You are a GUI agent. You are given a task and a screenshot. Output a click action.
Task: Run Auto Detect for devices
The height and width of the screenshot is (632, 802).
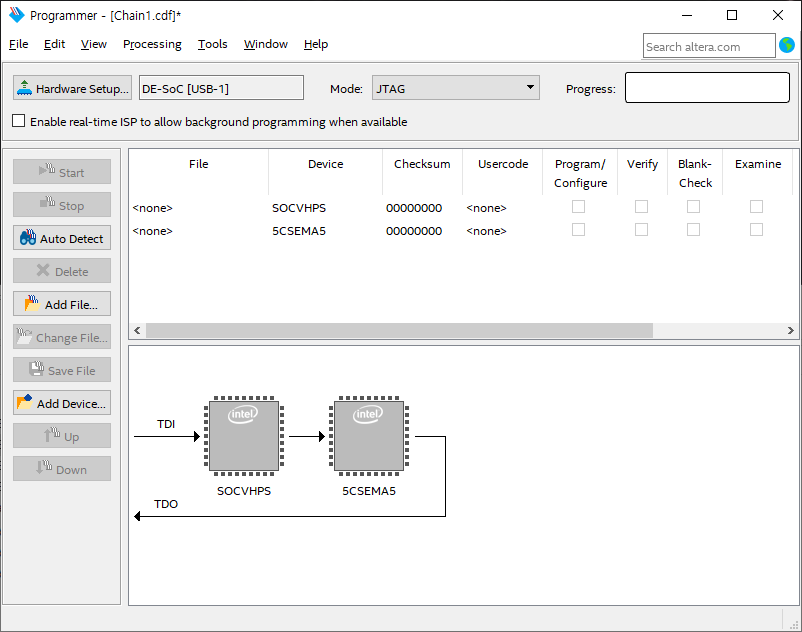pos(62,238)
